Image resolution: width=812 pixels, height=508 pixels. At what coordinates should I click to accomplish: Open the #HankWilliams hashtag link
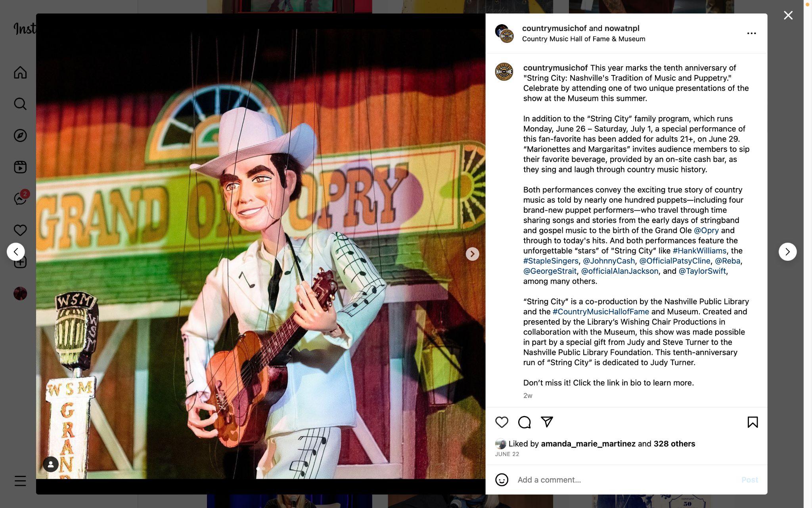pyautogui.click(x=699, y=251)
